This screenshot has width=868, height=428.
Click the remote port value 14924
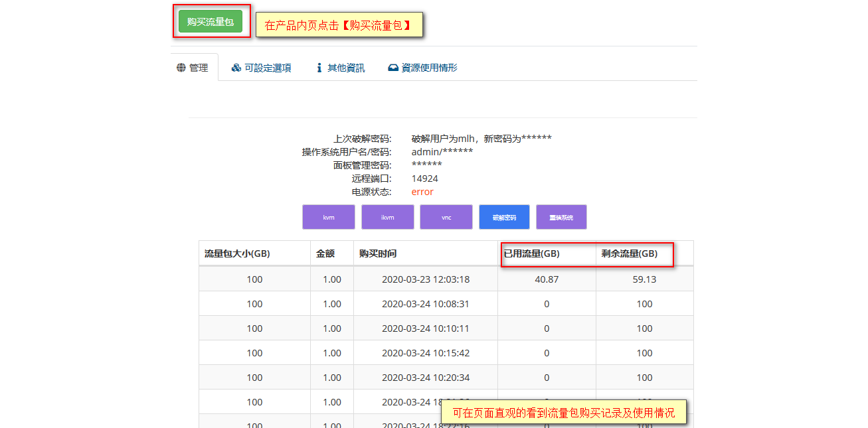pyautogui.click(x=425, y=178)
